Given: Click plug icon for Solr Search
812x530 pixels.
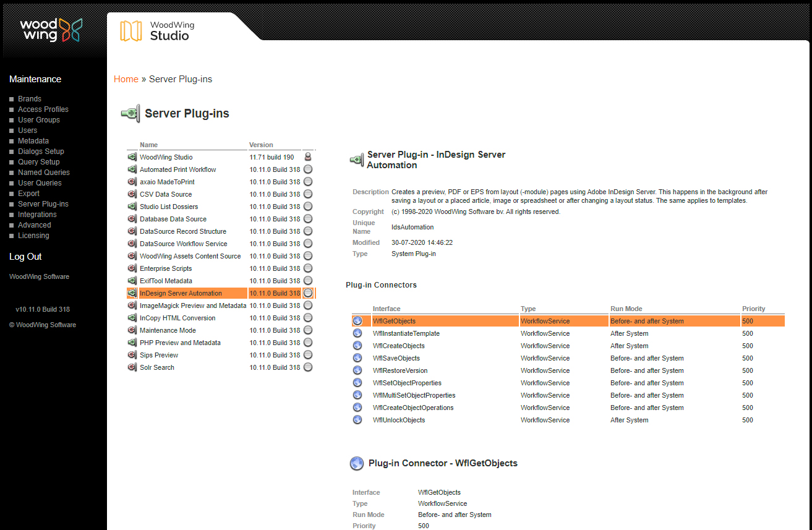Looking at the screenshot, I should pos(132,367).
